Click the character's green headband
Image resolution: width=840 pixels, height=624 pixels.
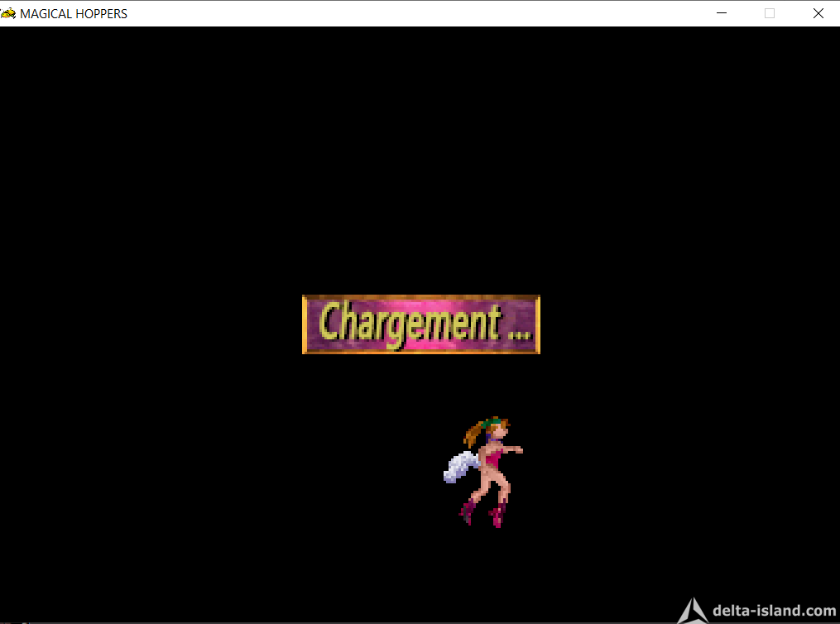(x=492, y=423)
